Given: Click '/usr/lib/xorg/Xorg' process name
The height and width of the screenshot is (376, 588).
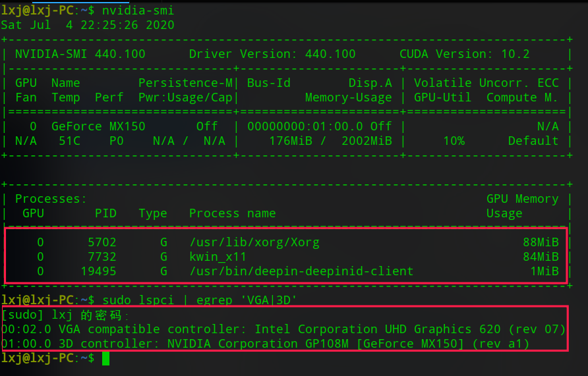Looking at the screenshot, I should (x=254, y=242).
